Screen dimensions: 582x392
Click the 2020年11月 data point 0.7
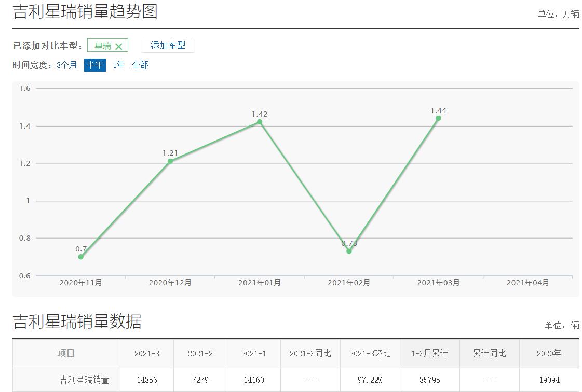pyautogui.click(x=81, y=257)
